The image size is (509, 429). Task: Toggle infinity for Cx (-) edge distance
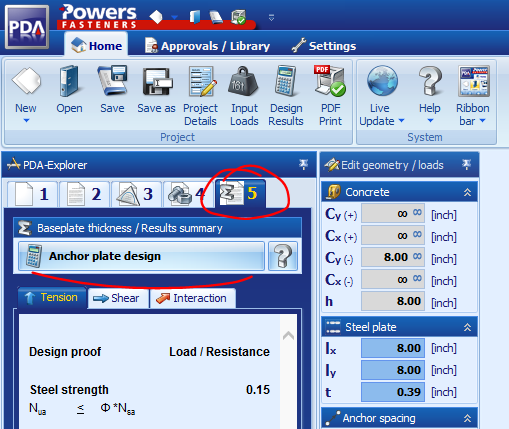click(417, 278)
